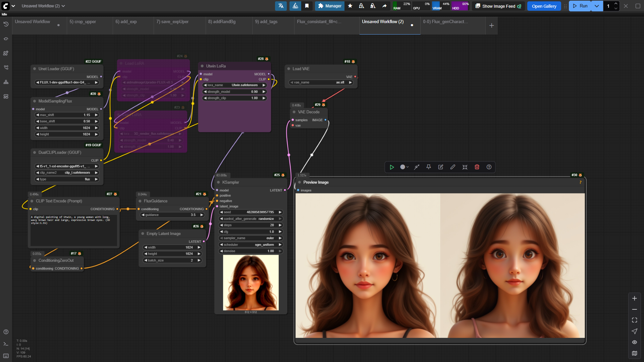Viewport: 644px width, 362px height.
Task: Click the favorites star icon next to Manager
Action: 350,6
